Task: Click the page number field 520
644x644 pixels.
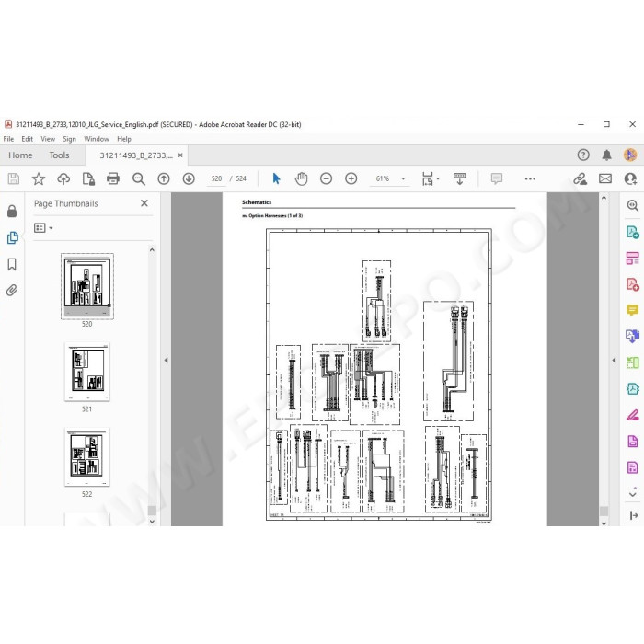Action: pos(216,178)
